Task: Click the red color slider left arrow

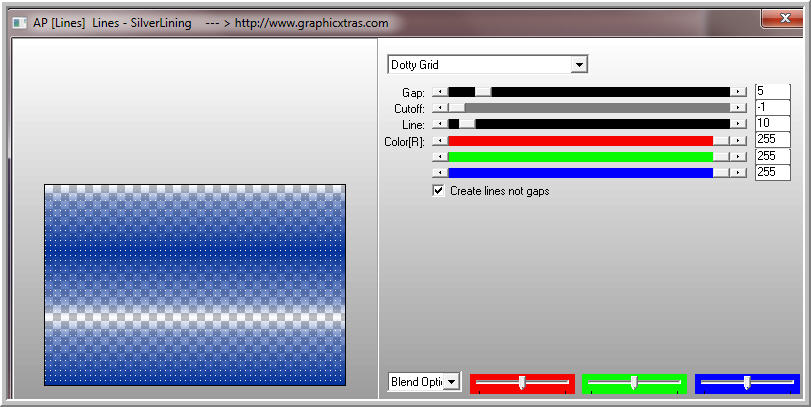Action: click(440, 141)
